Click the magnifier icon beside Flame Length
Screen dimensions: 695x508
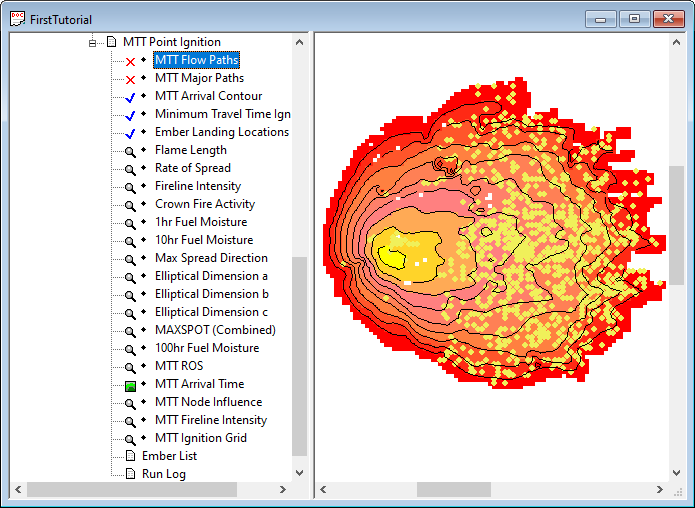click(130, 151)
